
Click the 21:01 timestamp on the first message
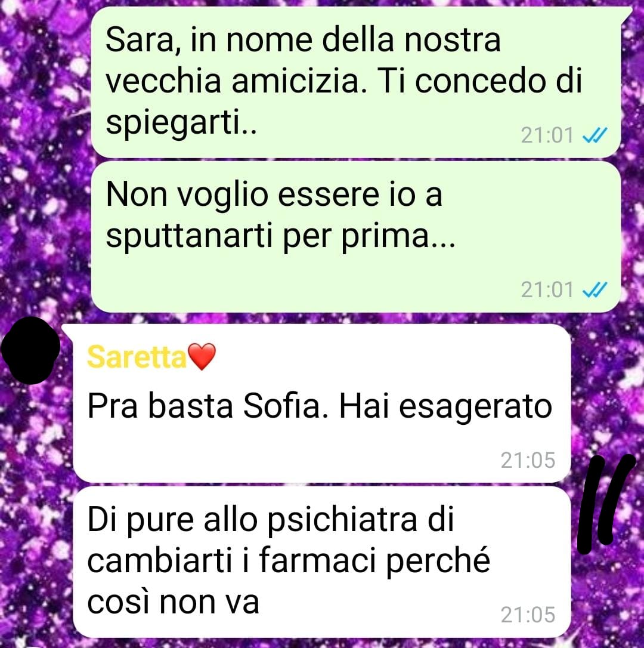(x=547, y=135)
